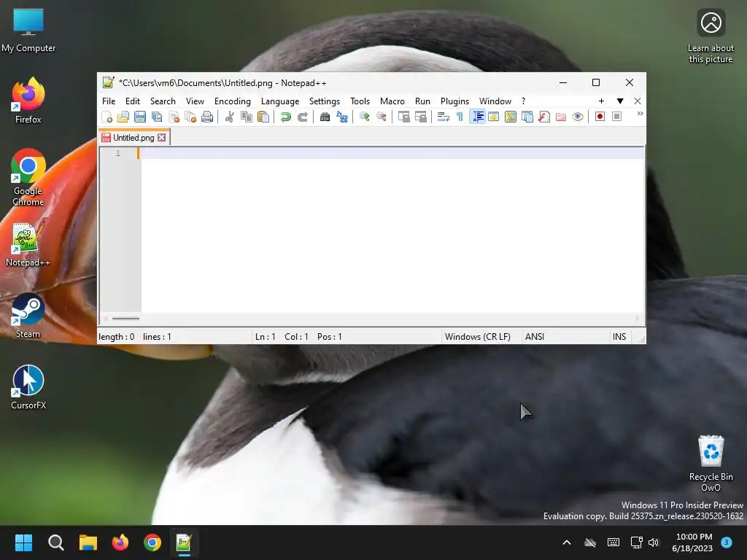
Task: Click the Open file folder icon
Action: click(x=123, y=117)
